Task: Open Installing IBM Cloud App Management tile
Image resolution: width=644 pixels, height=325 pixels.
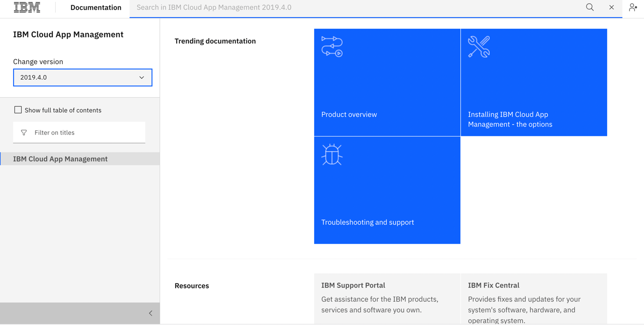Action: tap(534, 82)
